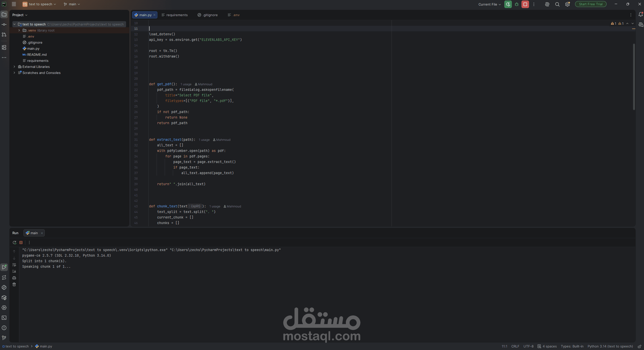Open the Pull Requests tool window
The width and height of the screenshot is (644, 350).
(x=4, y=35)
